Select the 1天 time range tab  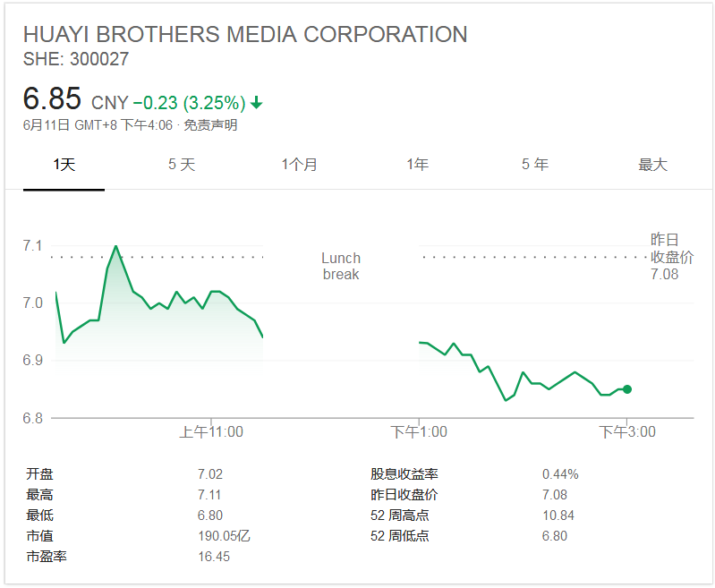tap(64, 165)
